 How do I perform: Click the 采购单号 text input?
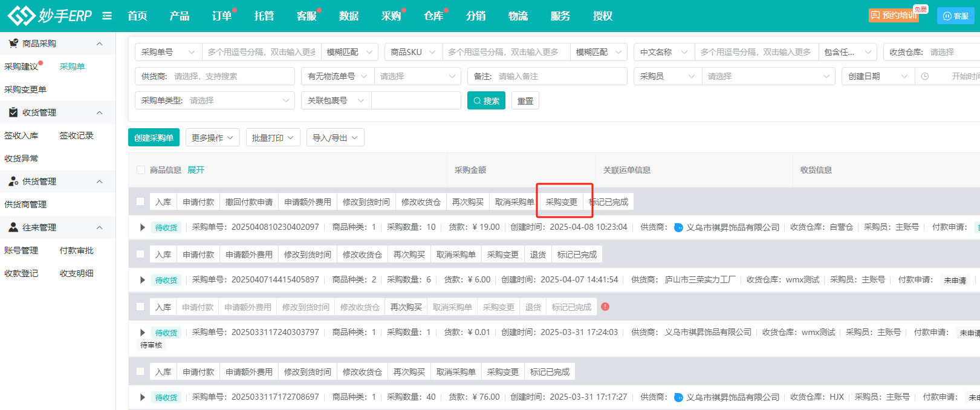[x=262, y=52]
